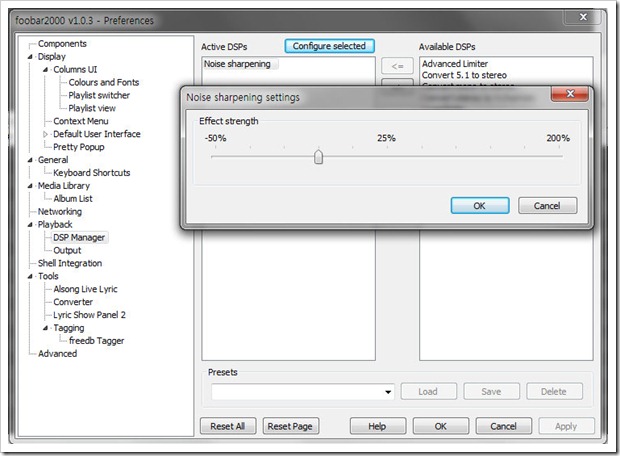
Task: Select Alsong Live Lyric page
Action: 85,289
